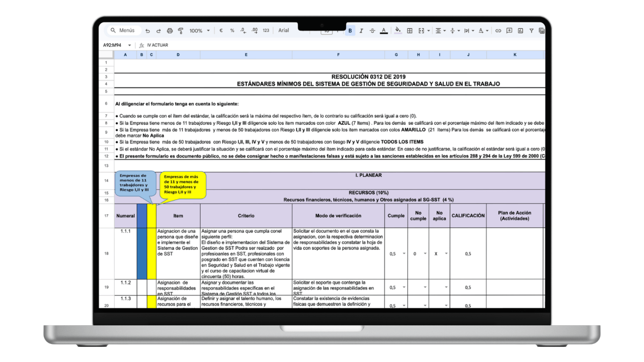This screenshot has height=362, width=644.
Task: Open the Menús search box
Action: click(123, 30)
